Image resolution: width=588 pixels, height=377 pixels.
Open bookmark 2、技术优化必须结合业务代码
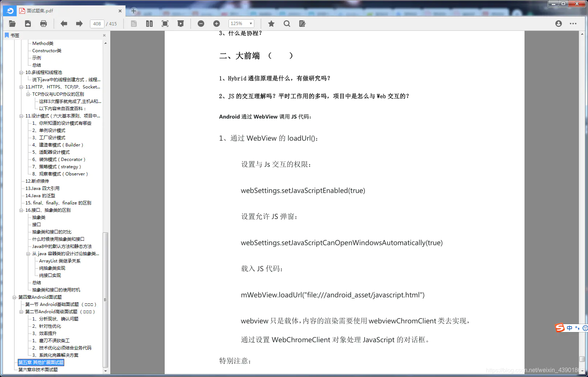click(x=62, y=348)
